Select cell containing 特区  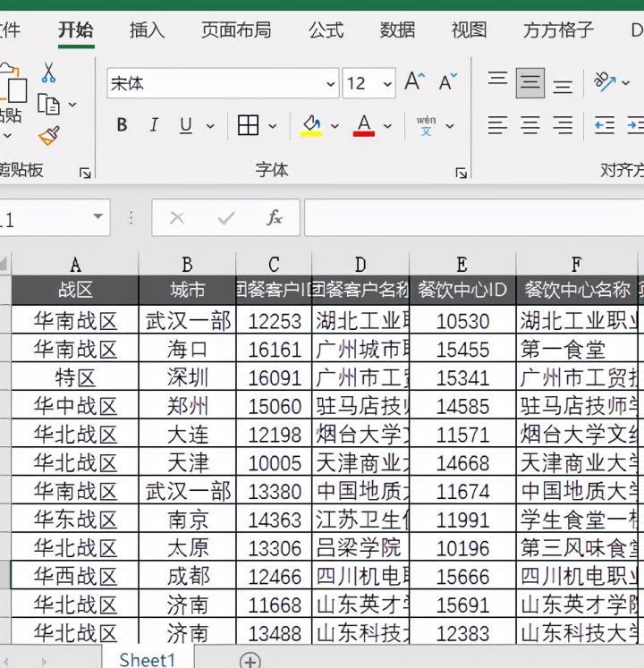click(75, 377)
